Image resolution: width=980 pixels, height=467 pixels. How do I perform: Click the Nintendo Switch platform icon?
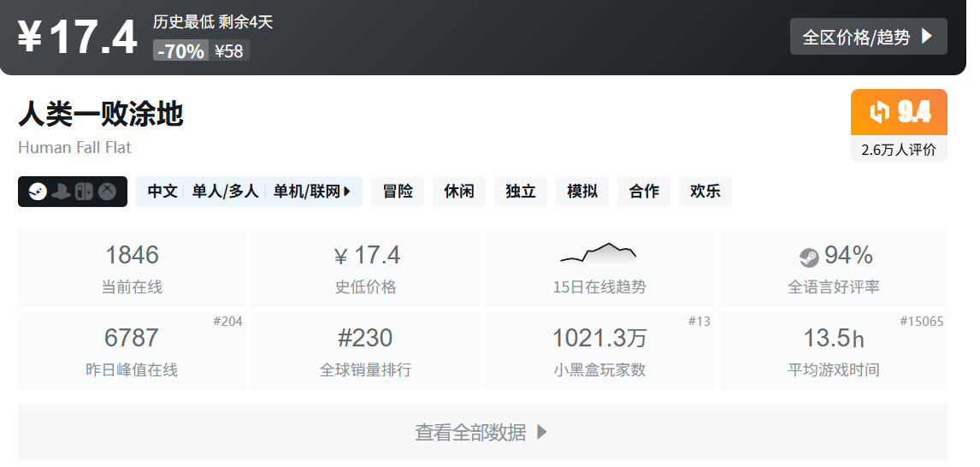(x=84, y=192)
